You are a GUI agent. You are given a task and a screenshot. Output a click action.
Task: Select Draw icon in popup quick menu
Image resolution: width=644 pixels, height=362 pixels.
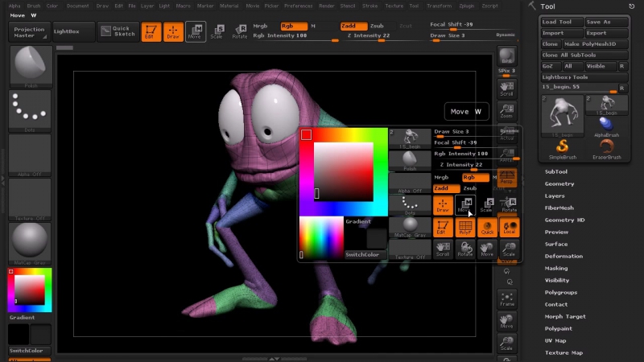tap(443, 205)
